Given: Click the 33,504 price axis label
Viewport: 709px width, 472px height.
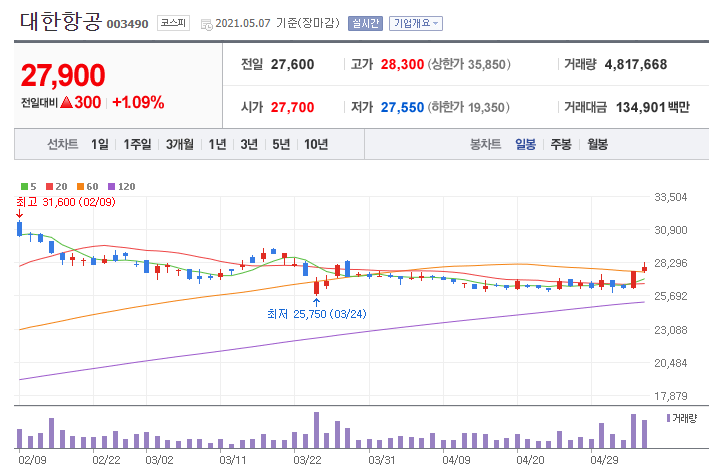Looking at the screenshot, I should tap(671, 197).
